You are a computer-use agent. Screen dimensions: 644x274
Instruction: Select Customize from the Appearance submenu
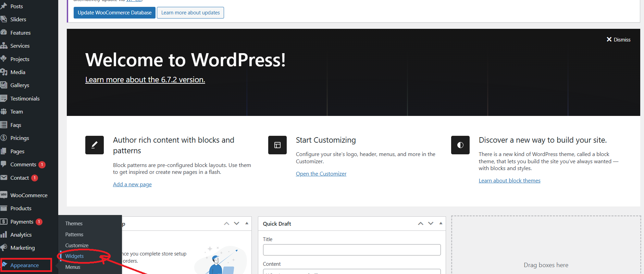[77, 246]
